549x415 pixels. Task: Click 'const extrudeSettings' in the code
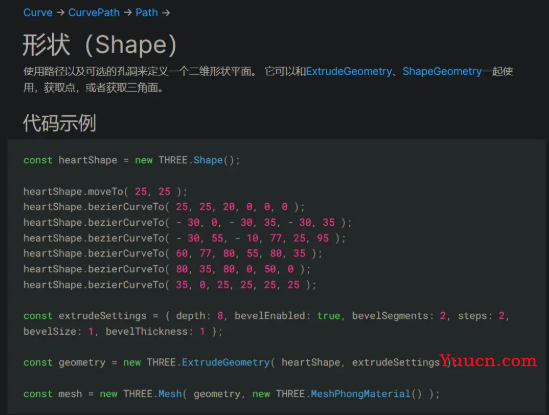(x=85, y=316)
